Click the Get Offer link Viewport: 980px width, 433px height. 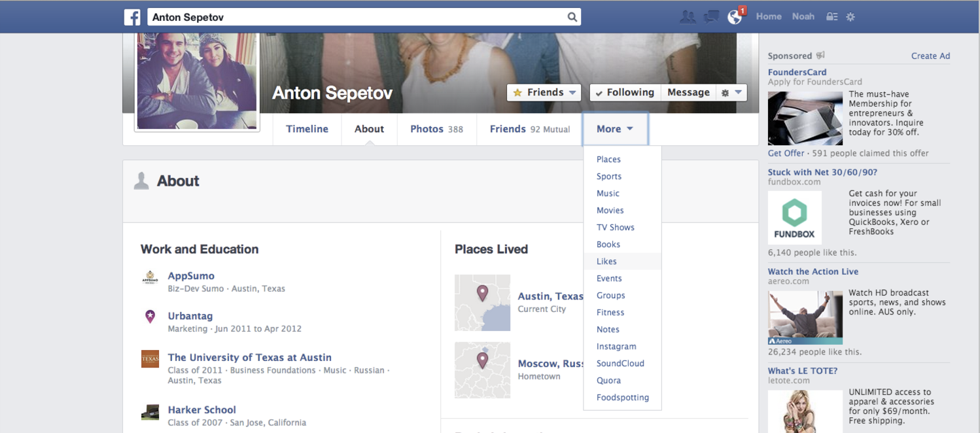pyautogui.click(x=786, y=153)
